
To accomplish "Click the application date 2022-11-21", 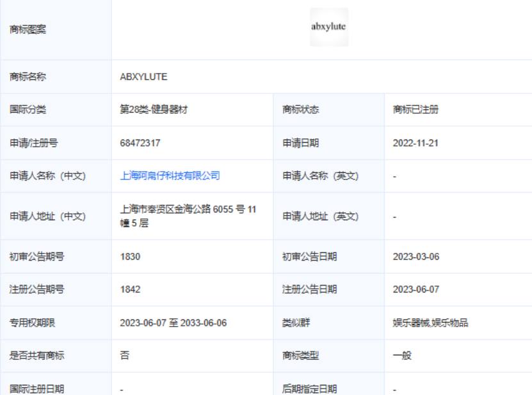I will (415, 143).
